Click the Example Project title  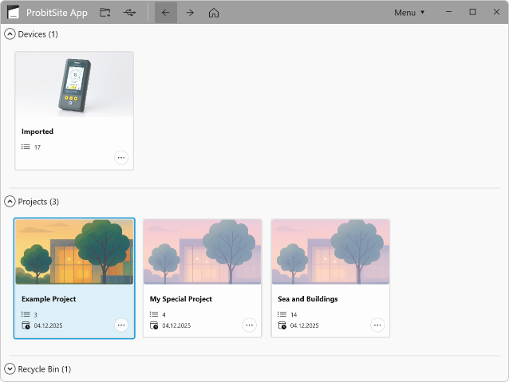point(49,299)
